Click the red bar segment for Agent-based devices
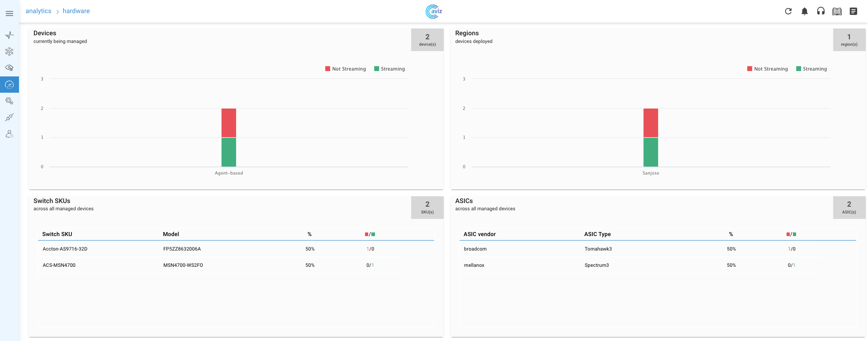868x341 pixels. click(229, 123)
